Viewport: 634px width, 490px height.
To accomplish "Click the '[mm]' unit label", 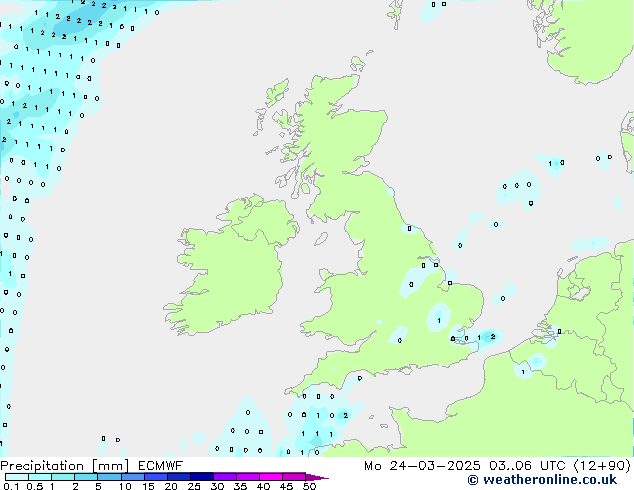I will coord(110,466).
